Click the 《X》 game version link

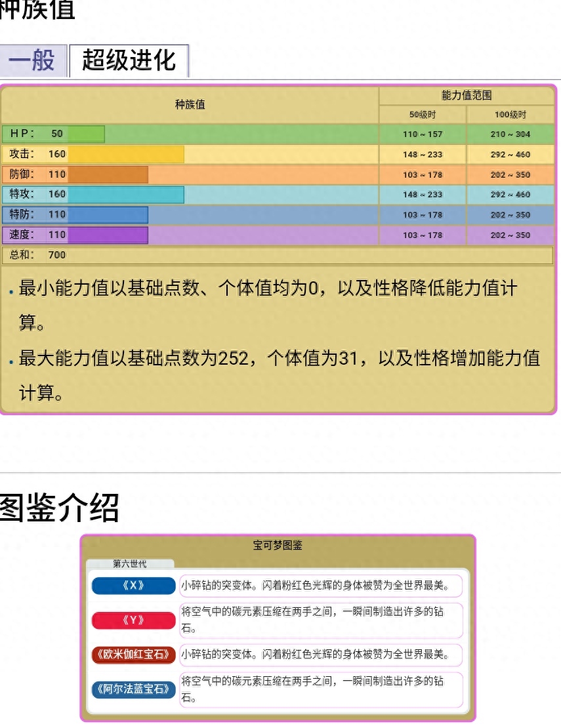(x=134, y=586)
